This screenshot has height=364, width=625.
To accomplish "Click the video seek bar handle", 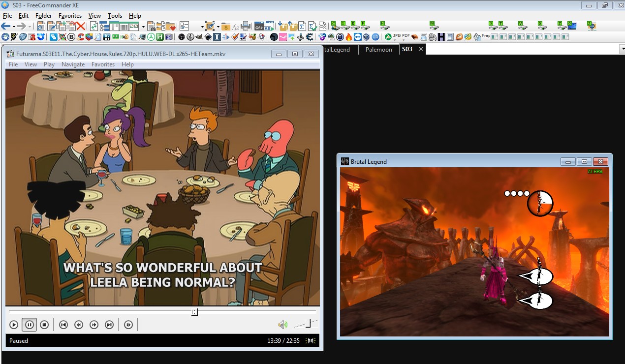I will pyautogui.click(x=194, y=312).
